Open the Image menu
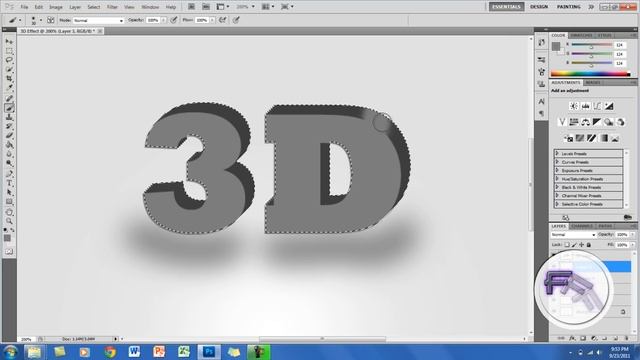The image size is (640, 360). [x=56, y=7]
